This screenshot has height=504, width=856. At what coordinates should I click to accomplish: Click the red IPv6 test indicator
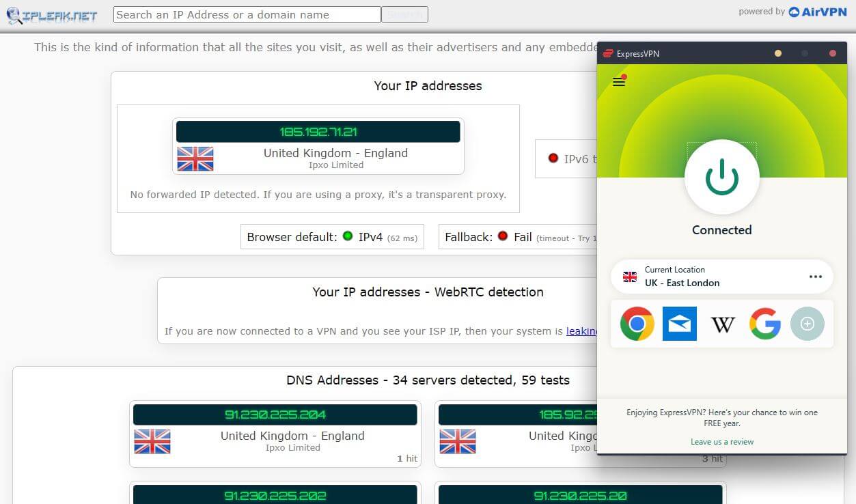coord(553,158)
